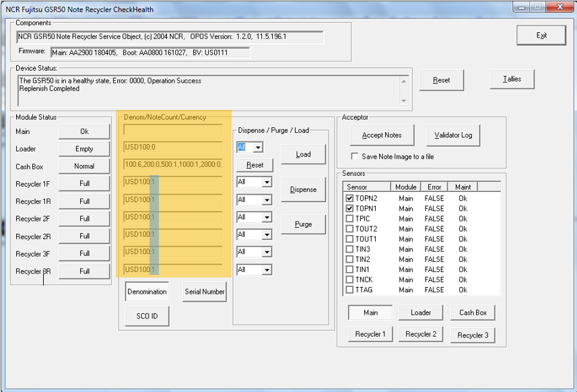Click the Serial Number button
Viewport: 577px width, 392px height.
point(205,292)
